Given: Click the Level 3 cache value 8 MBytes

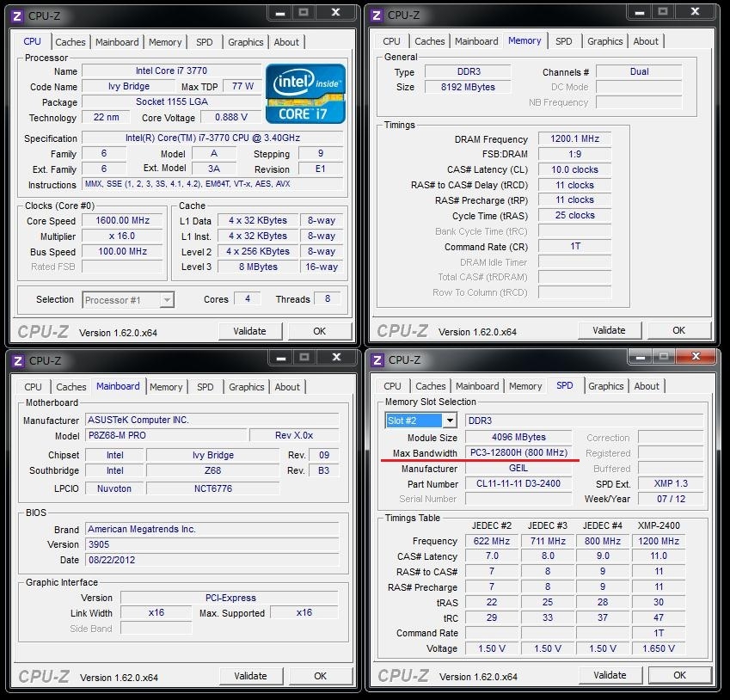Looking at the screenshot, I should point(259,267).
